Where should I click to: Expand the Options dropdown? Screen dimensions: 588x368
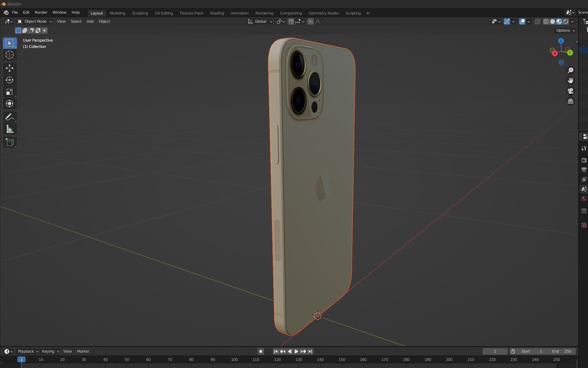coord(565,30)
